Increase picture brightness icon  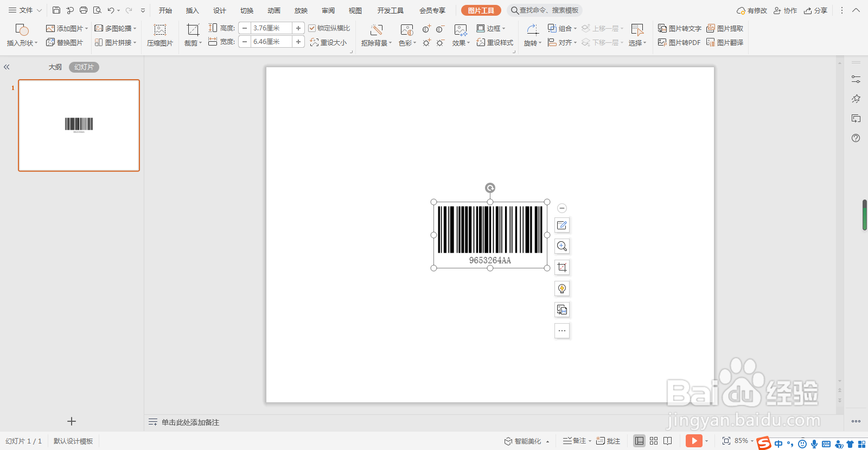click(426, 42)
